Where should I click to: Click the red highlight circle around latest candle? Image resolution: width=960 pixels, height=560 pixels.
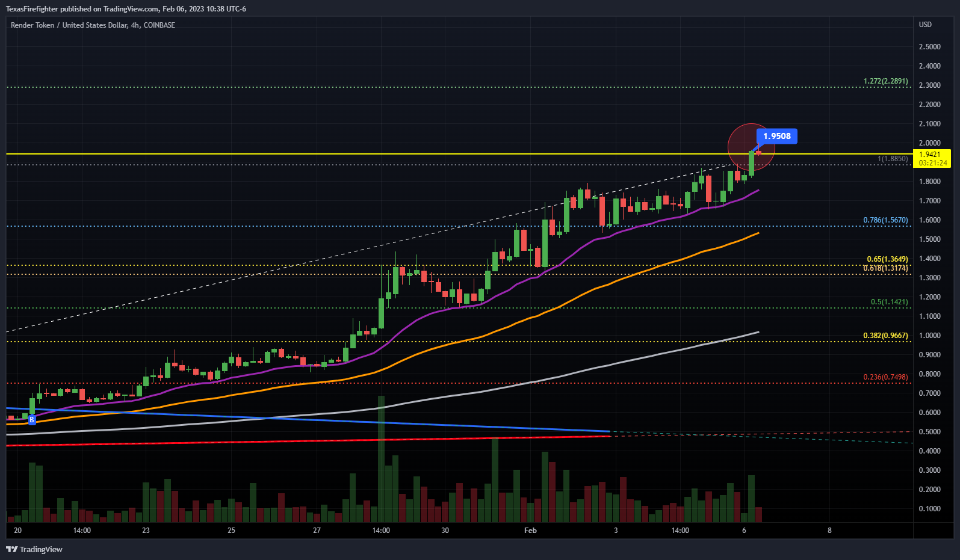pos(751,147)
